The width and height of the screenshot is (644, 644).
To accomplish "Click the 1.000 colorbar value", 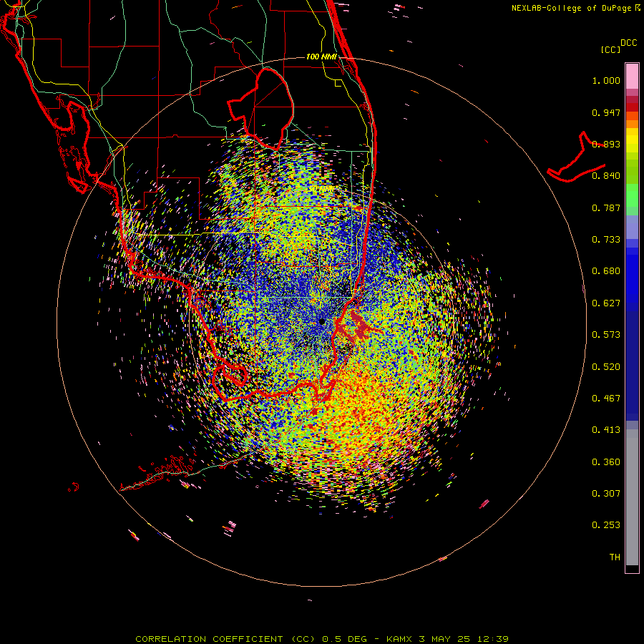I will click(606, 80).
